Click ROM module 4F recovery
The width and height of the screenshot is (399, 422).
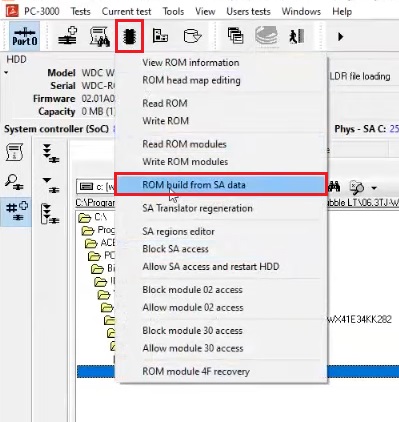[196, 371]
